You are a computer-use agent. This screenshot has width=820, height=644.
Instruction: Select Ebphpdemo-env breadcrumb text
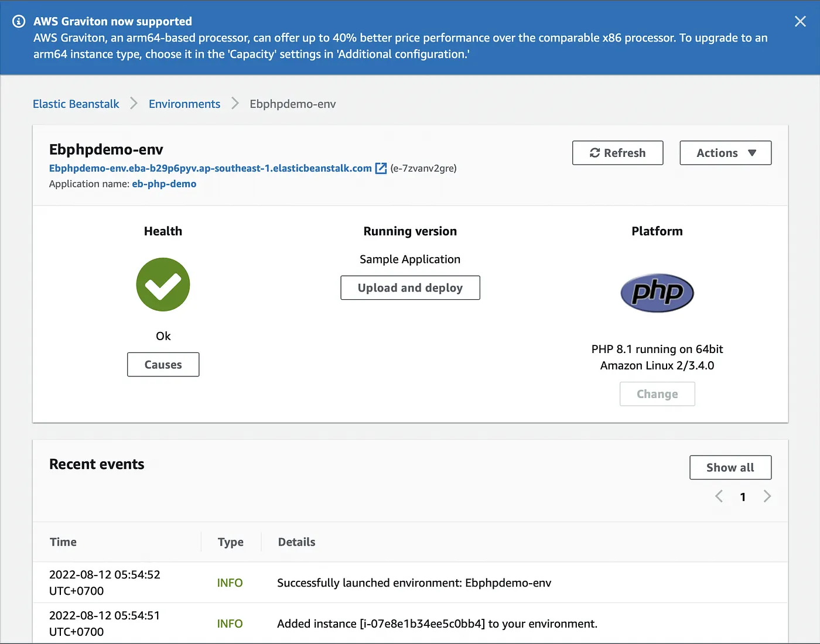click(x=293, y=104)
